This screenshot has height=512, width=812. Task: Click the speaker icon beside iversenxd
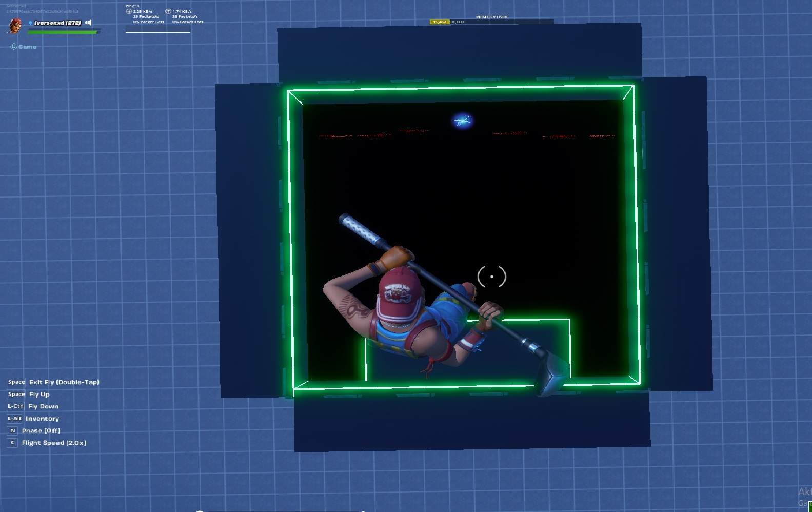89,23
